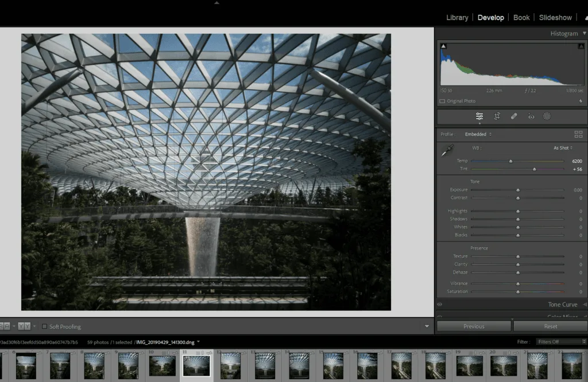Click the Temp value 6200 field
The height and width of the screenshot is (382, 588).
(577, 161)
